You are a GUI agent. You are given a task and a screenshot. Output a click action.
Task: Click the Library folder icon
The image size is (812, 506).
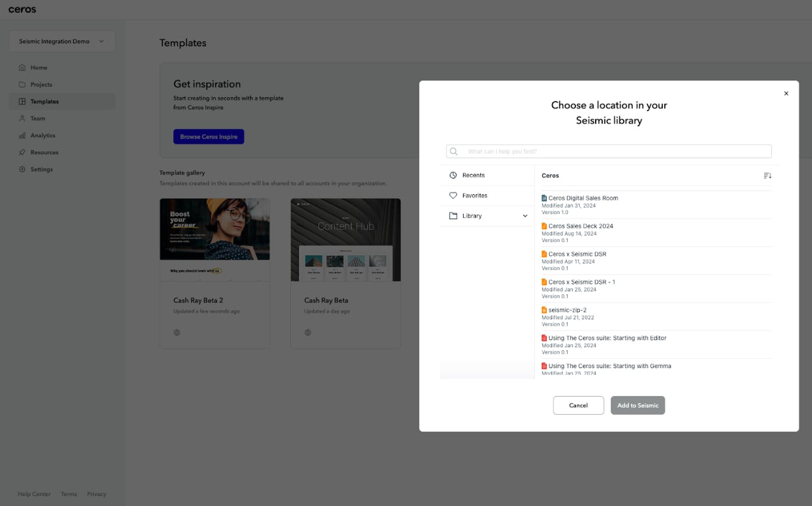pyautogui.click(x=453, y=216)
